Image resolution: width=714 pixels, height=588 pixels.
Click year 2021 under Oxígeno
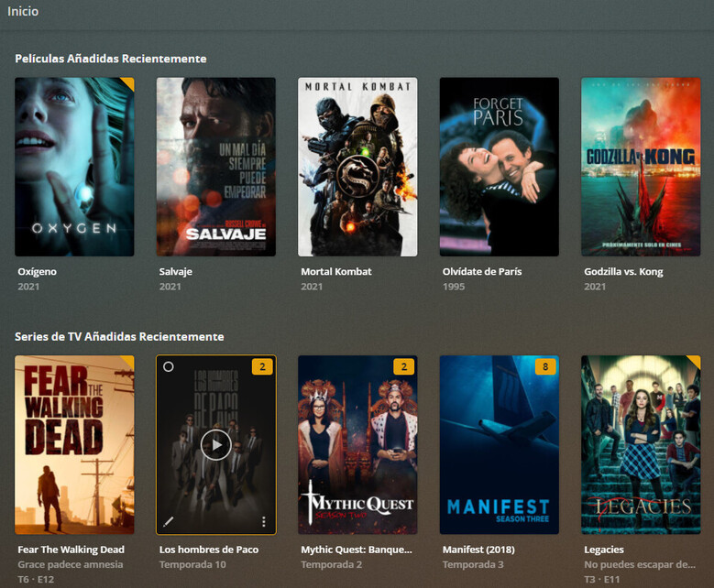pyautogui.click(x=28, y=287)
